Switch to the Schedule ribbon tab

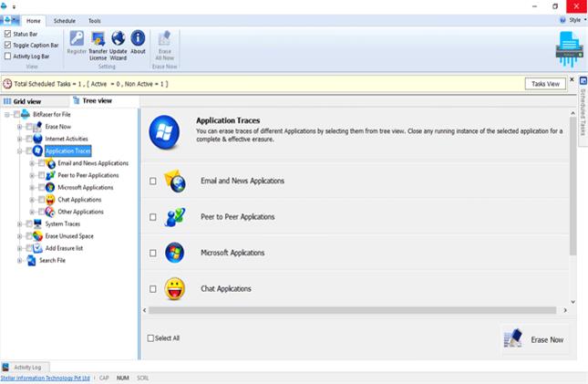click(x=65, y=20)
